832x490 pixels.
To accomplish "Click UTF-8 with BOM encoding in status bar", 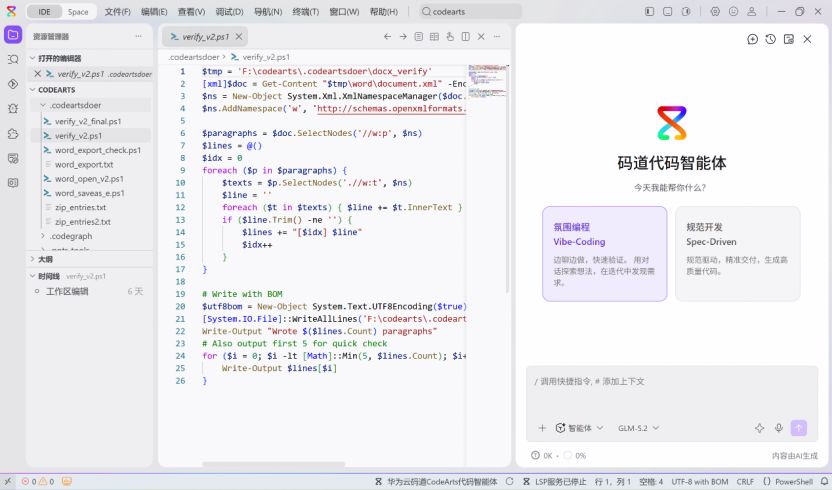I will [700, 482].
